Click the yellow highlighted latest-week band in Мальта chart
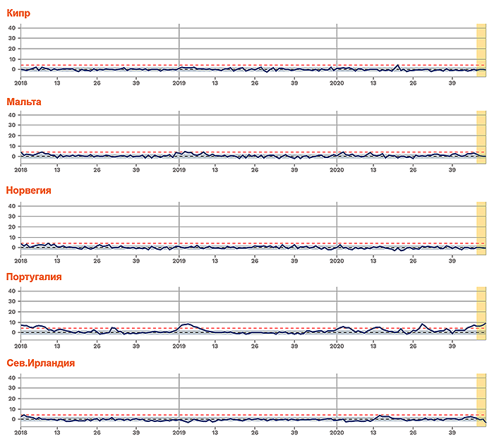The width and height of the screenshot is (494, 448). point(481,138)
